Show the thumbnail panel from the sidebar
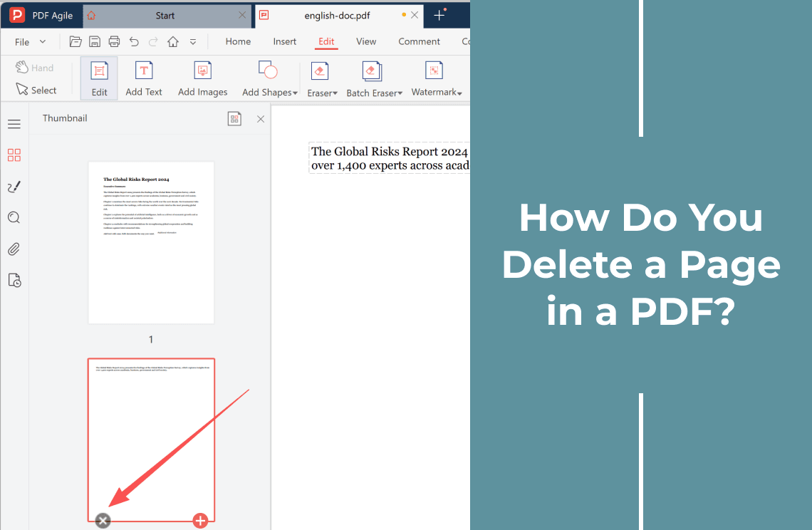812x530 pixels. click(x=14, y=155)
